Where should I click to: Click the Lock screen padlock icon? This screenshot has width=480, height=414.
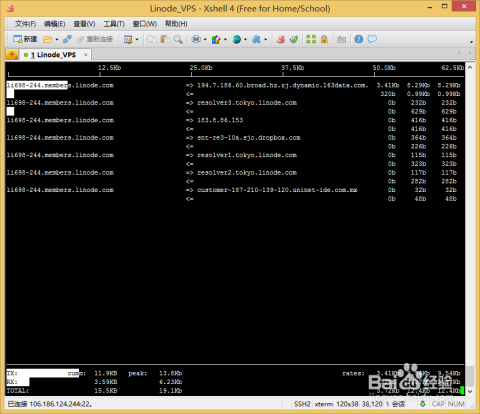point(324,39)
